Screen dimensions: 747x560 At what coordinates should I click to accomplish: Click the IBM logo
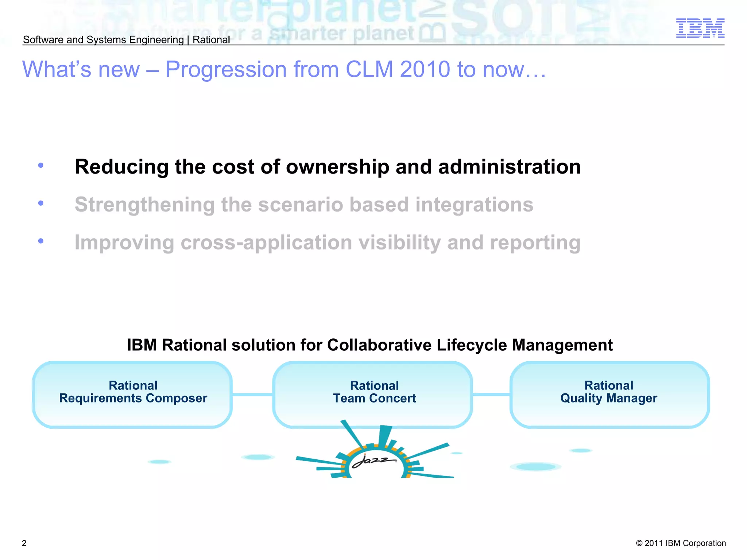click(700, 28)
